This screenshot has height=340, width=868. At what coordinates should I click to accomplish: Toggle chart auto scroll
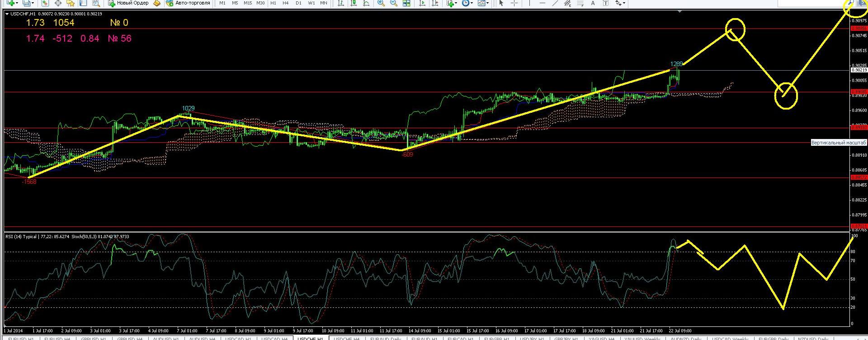click(422, 3)
